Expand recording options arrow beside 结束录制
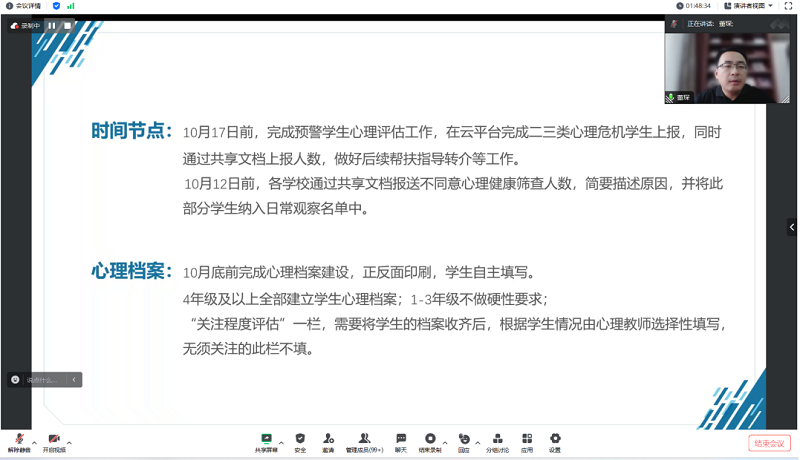Screen dimensions: 800x460 coord(445,442)
